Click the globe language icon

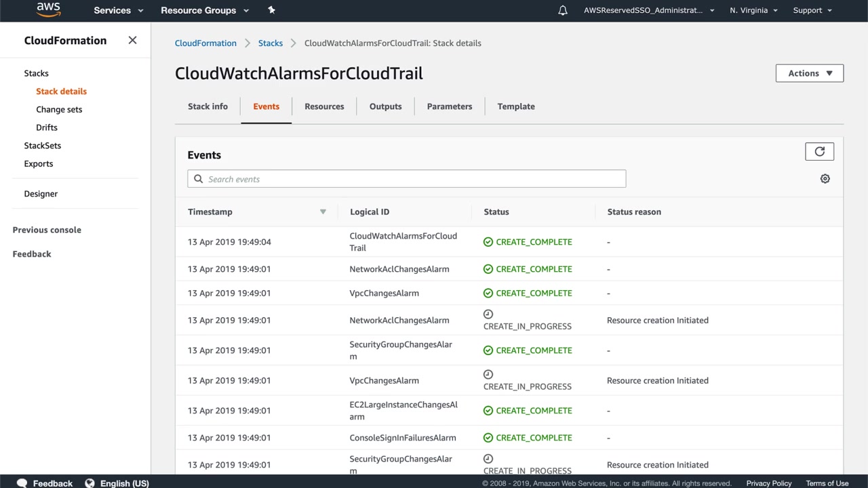pyautogui.click(x=90, y=483)
